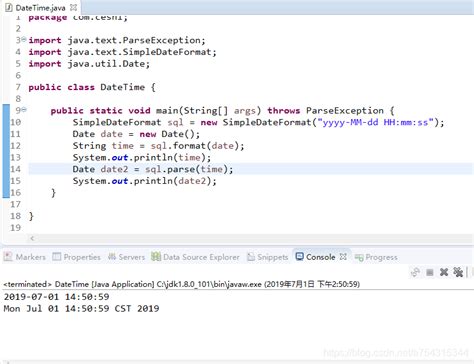This screenshot has width=474, height=364.
Task: Click the editor horizontal scrollbar left arrow
Action: (x=32, y=238)
